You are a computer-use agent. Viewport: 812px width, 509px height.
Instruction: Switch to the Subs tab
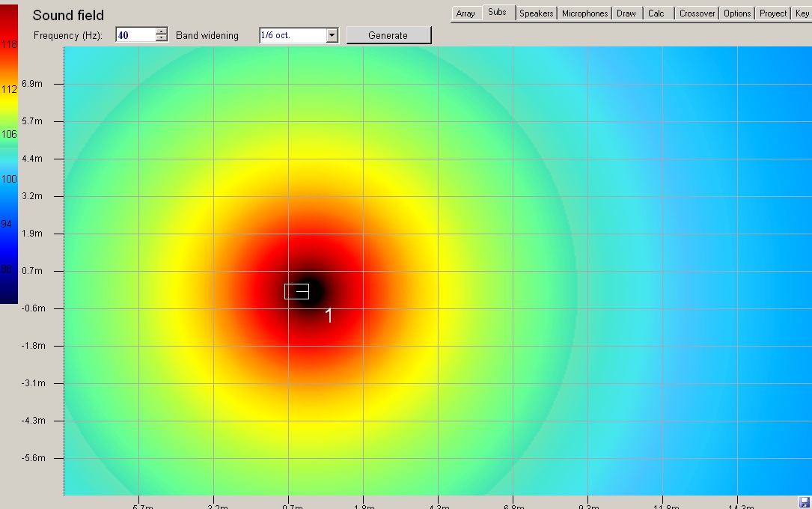(x=497, y=13)
